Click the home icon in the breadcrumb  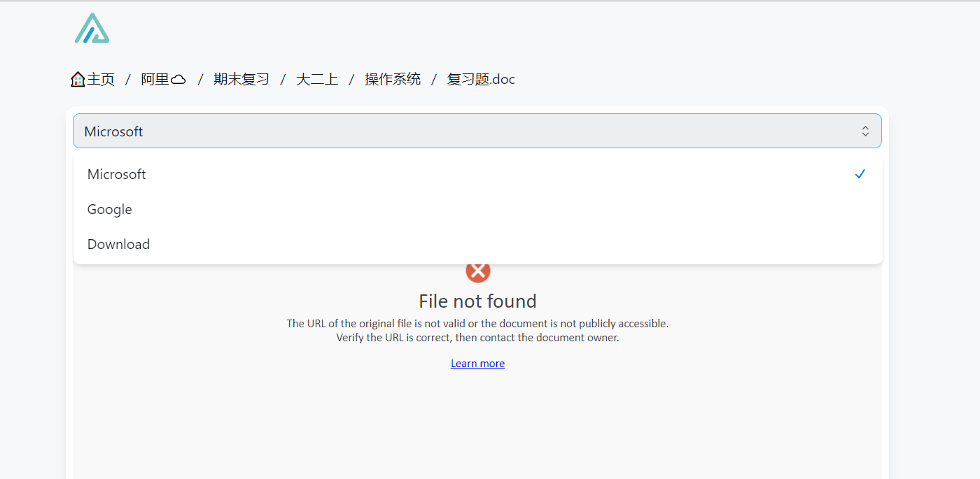78,80
